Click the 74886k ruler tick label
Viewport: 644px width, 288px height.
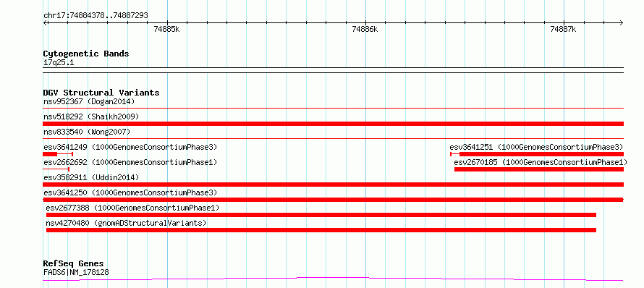coord(365,29)
